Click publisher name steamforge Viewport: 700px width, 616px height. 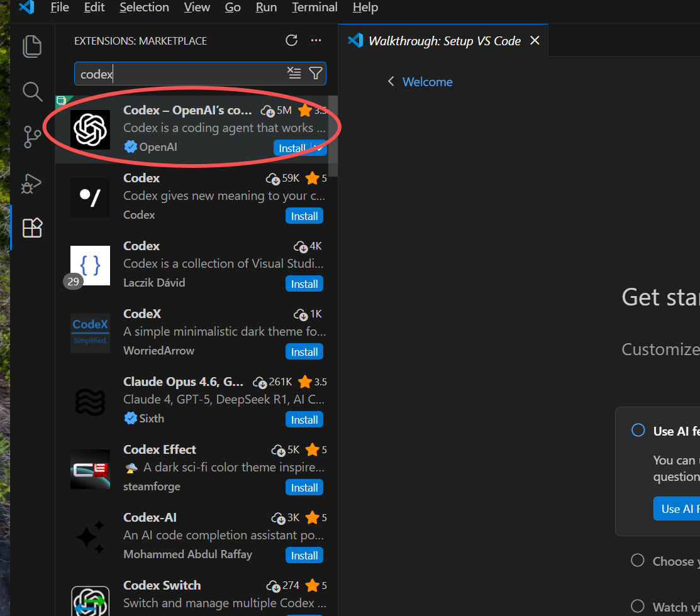tap(152, 487)
